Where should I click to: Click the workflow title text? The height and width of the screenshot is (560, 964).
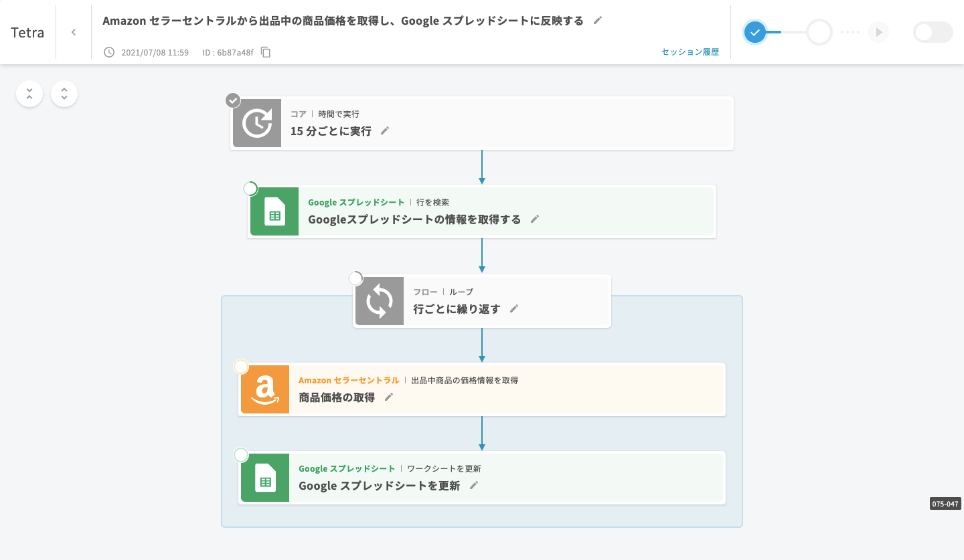(x=343, y=20)
